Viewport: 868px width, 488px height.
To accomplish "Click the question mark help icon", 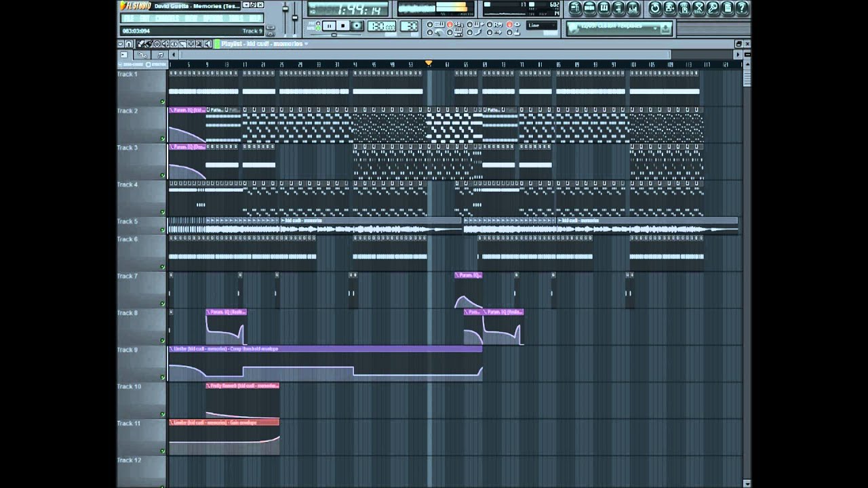I will pos(741,9).
